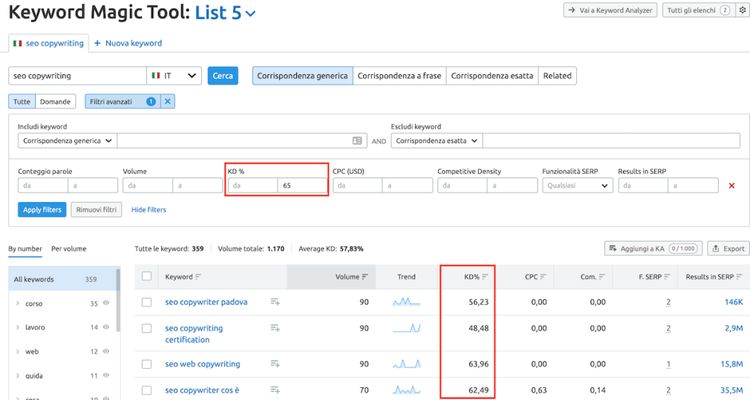This screenshot has width=750, height=400.
Task: Open seo web copywriting keyword link
Action: [x=203, y=364]
